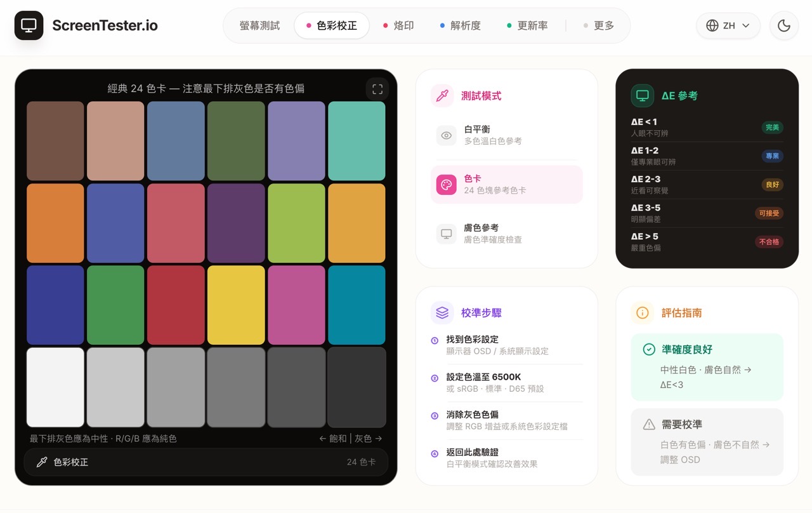Viewport: 812px width, 513px height.
Task: Click the warning triangle icon beside 需要校準
Action: click(649, 424)
